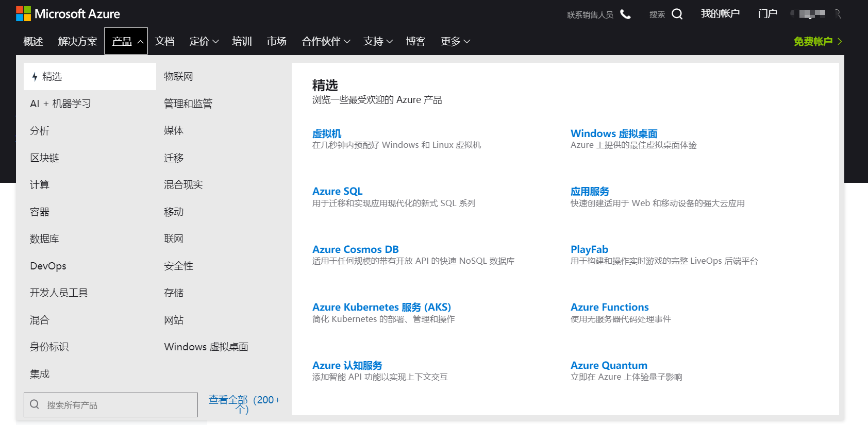This screenshot has height=425, width=868.
Task: Collapse the 产品 menu chevron
Action: point(140,42)
